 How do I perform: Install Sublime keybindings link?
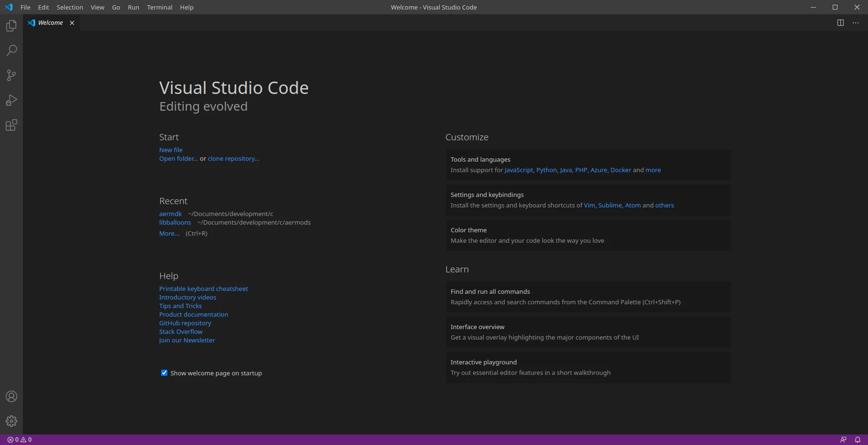coord(610,205)
